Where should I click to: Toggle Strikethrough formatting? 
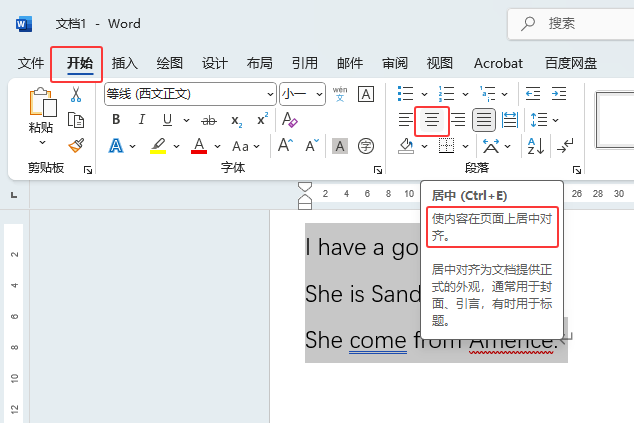(x=209, y=120)
